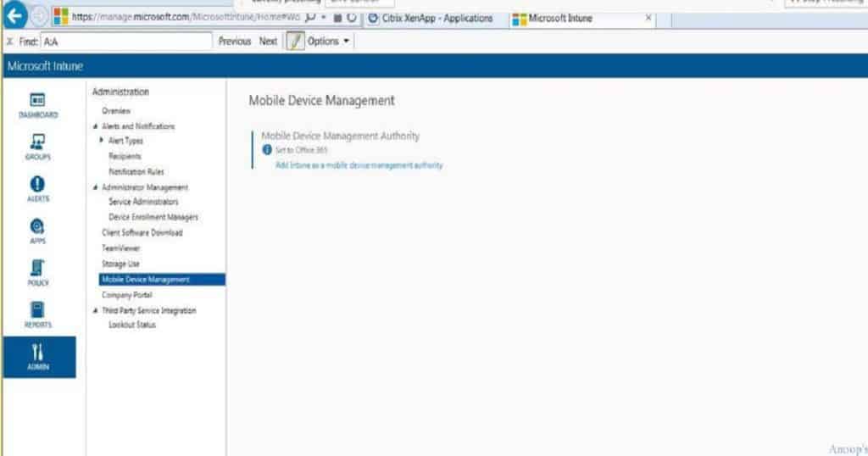Screen dimensions: 868x456
Task: Collapse Third Party Service Integration node
Action: [x=95, y=310]
